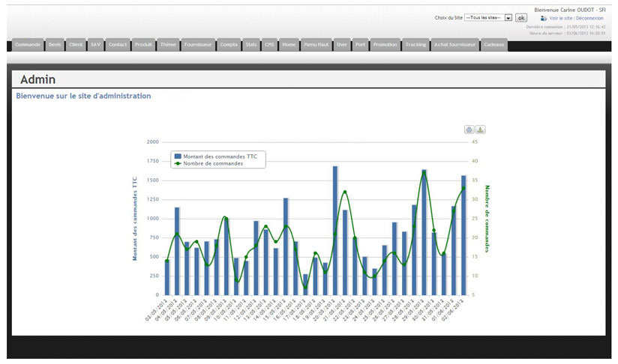
Task: Click the blue bar for 02/06/2013
Action: [x=463, y=235]
